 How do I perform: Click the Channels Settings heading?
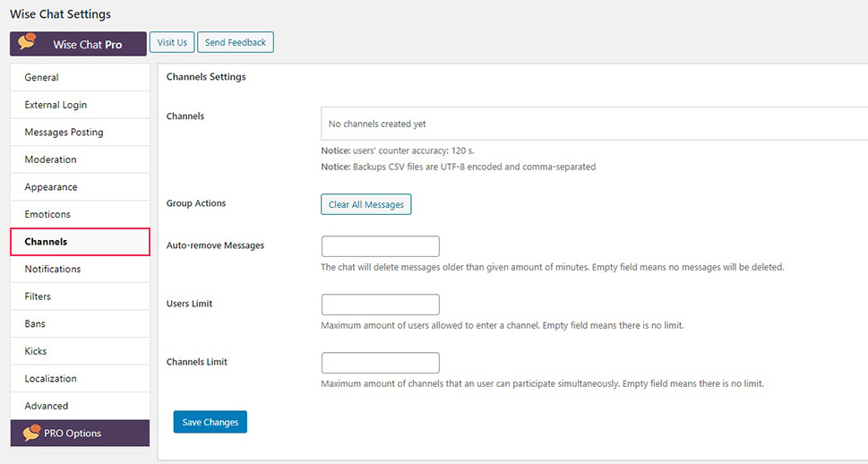206,77
